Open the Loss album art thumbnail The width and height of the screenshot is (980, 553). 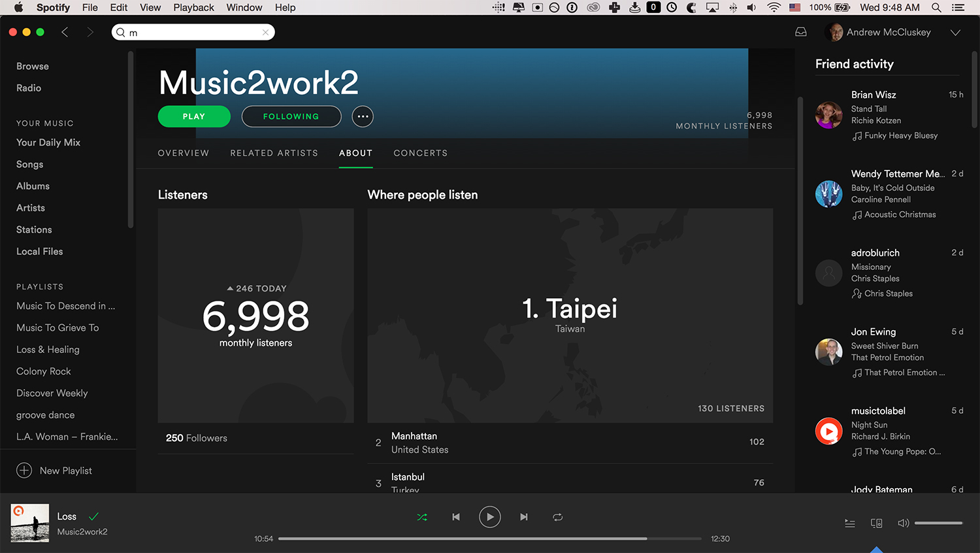click(x=30, y=523)
